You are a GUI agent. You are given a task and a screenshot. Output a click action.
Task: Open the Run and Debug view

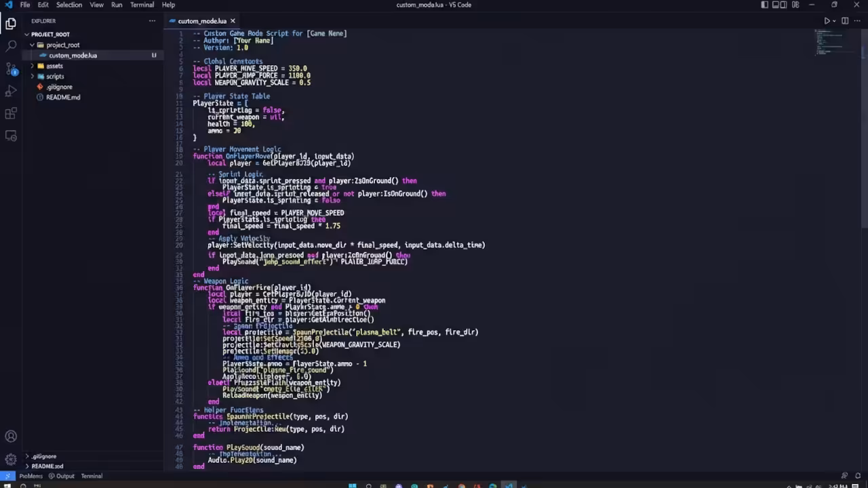11,91
